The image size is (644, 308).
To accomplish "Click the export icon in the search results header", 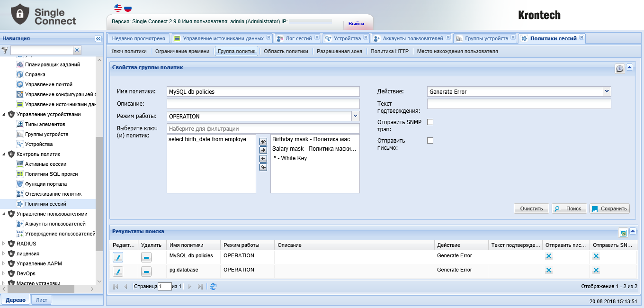I will point(623,233).
